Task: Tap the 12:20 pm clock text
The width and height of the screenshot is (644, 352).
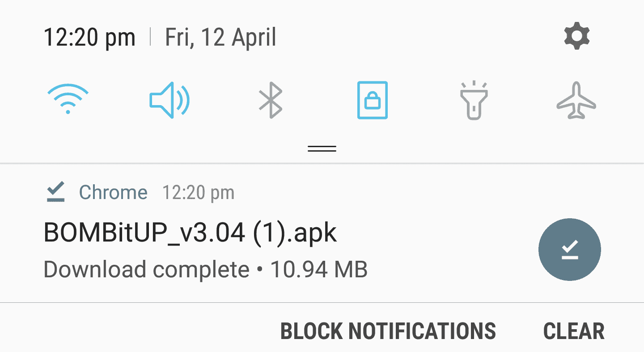Action: point(89,37)
